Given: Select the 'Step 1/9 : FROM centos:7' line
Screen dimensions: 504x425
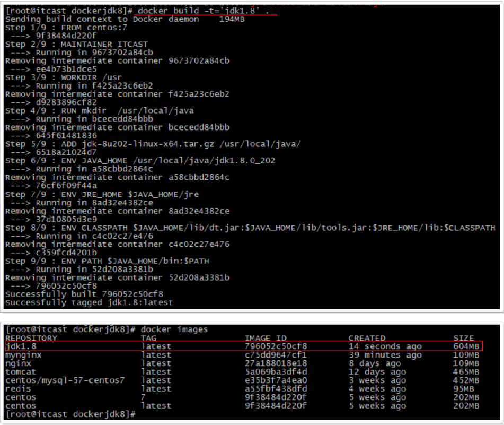Looking at the screenshot, I should (66, 28).
